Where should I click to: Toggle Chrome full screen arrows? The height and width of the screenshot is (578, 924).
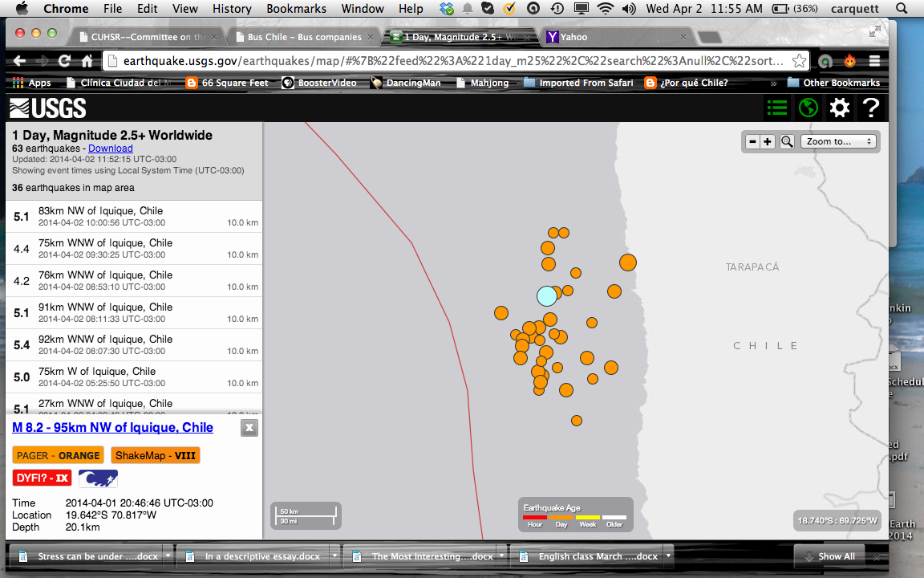tap(875, 31)
